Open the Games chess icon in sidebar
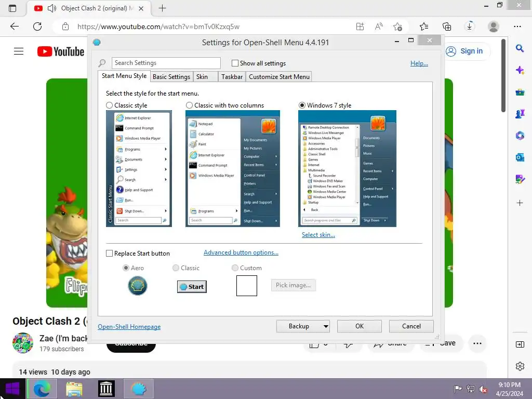532x399 pixels. (520, 114)
